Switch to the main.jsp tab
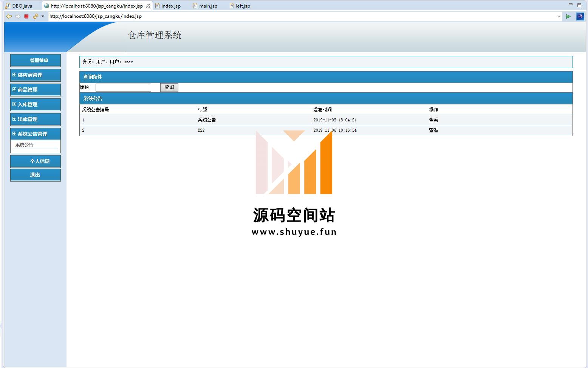Viewport: 588px width, 368px height. point(205,6)
